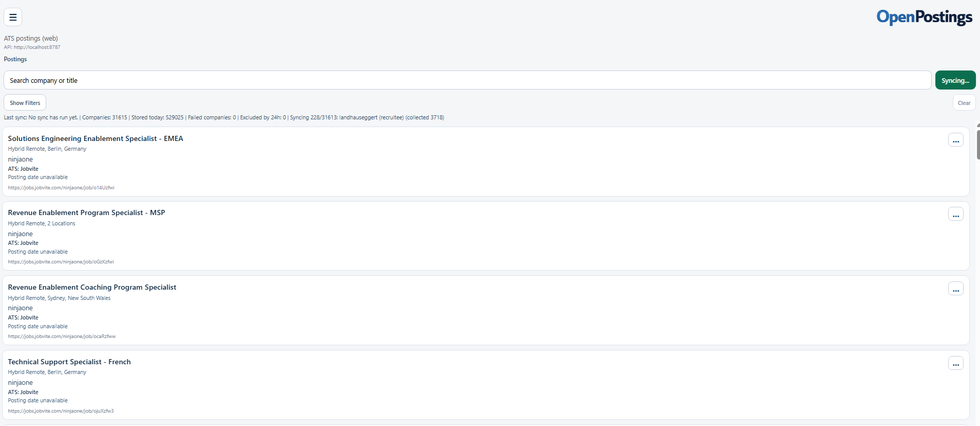Open options for Technical Support Specialist - French
Viewport: 980px width, 426px height.
[x=955, y=364]
